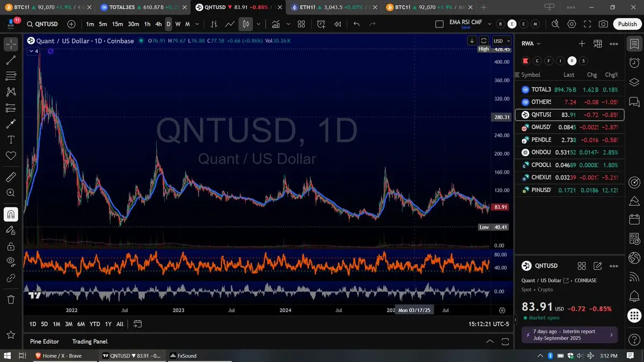Viewport: 644px width, 362px height.
Task: Open the bar replay rewind icon
Action: [x=338, y=24]
